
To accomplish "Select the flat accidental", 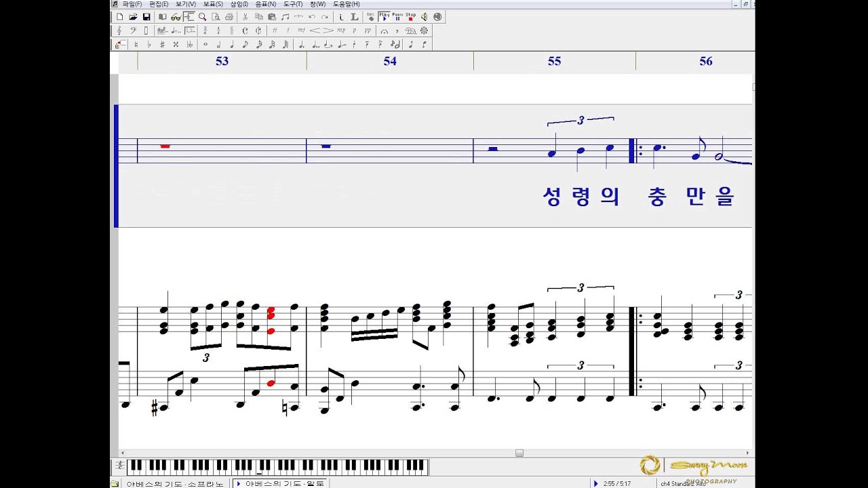I will [x=149, y=44].
